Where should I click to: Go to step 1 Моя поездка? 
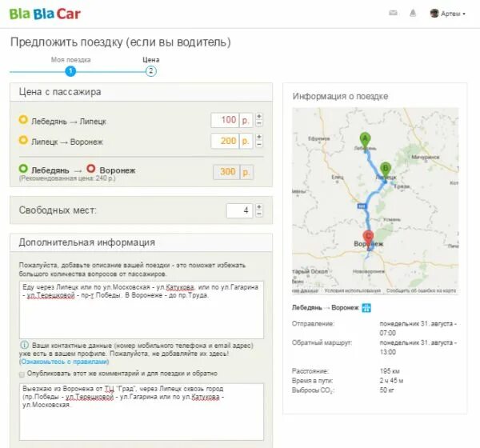[x=70, y=71]
